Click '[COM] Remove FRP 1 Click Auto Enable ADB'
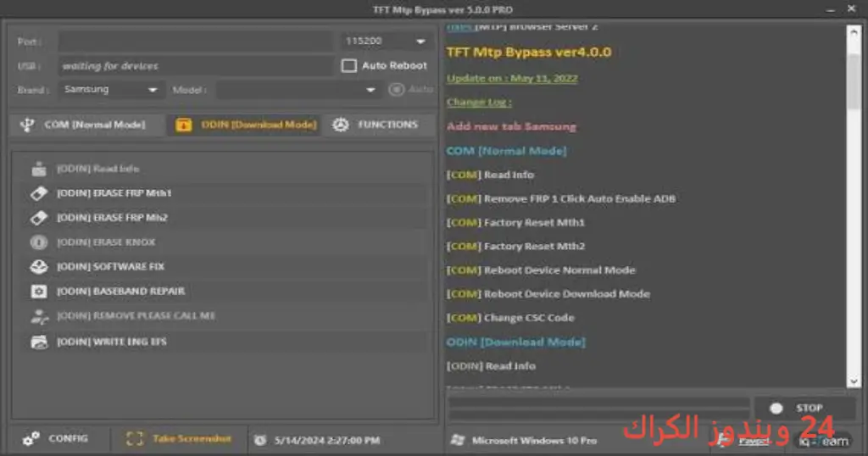The height and width of the screenshot is (456, 868). pyautogui.click(x=561, y=198)
